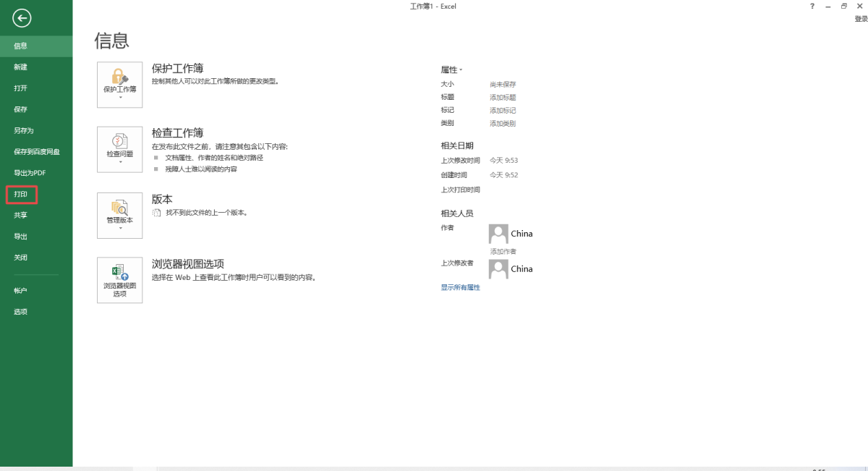The image size is (868, 471).
Task: Select 新建 in the sidebar
Action: coord(36,67)
